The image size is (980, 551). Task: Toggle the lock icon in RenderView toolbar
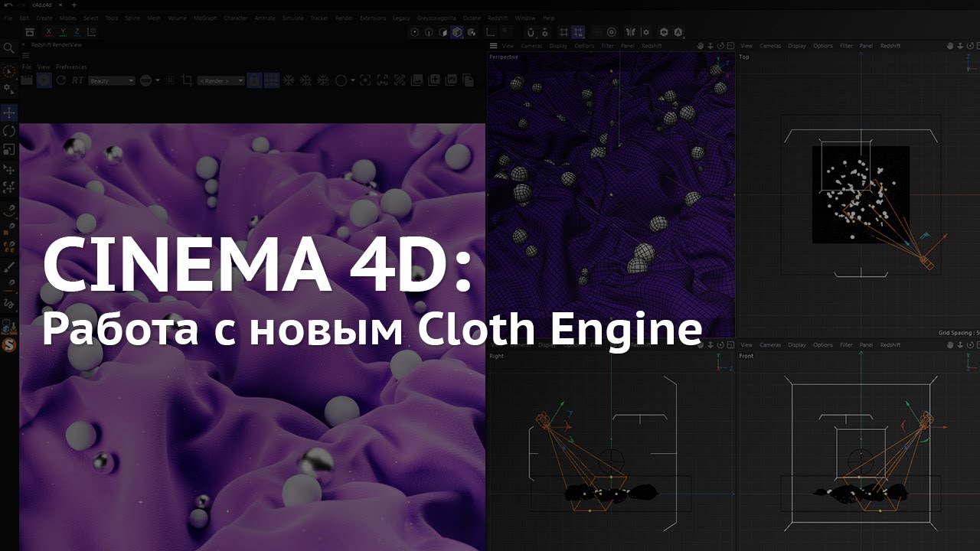click(253, 80)
